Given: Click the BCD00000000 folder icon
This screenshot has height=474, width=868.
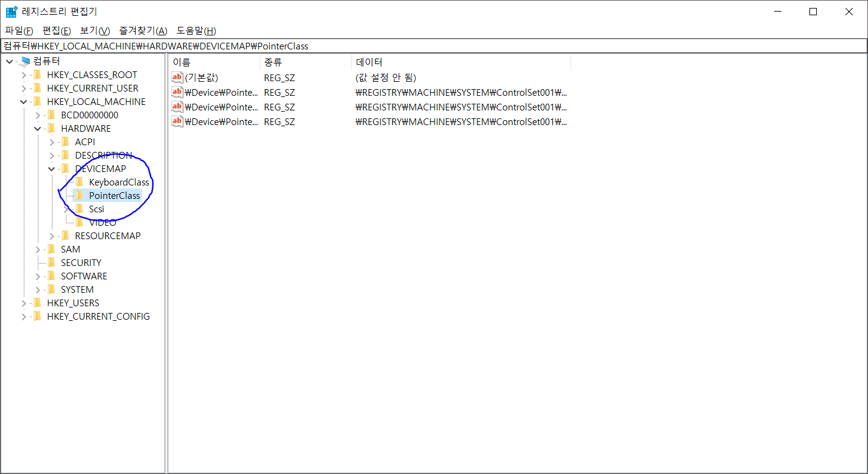Looking at the screenshot, I should pos(51,115).
